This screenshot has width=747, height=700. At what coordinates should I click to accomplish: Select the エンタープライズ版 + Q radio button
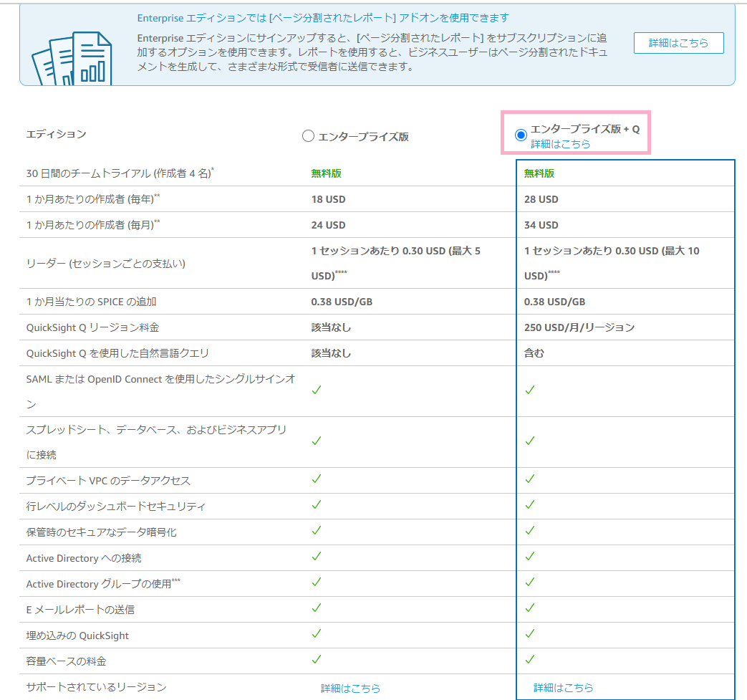pyautogui.click(x=521, y=135)
